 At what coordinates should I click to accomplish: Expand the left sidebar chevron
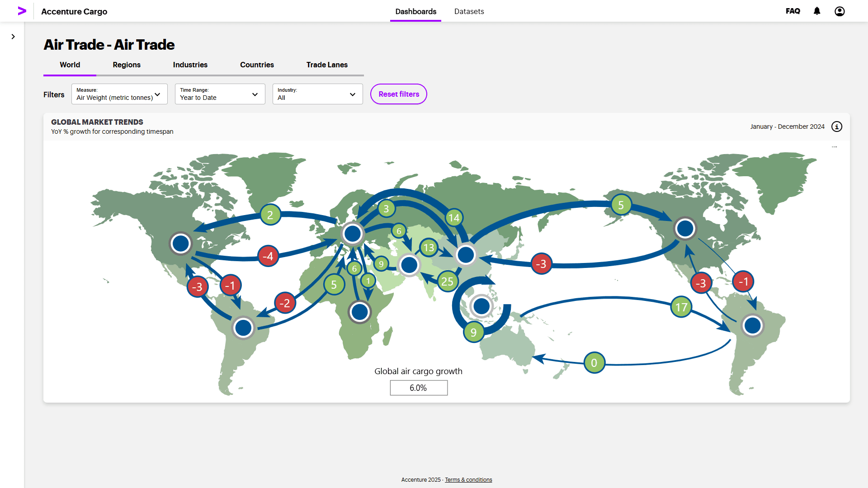(x=13, y=37)
